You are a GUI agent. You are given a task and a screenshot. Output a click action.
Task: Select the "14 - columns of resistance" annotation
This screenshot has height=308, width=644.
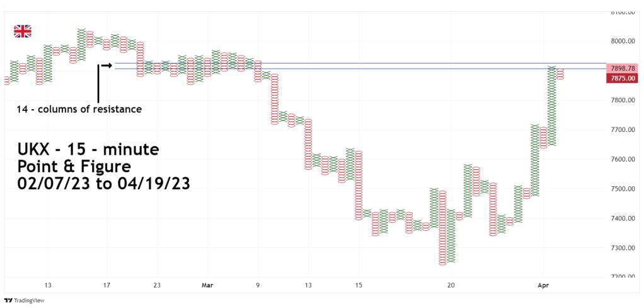[79, 109]
